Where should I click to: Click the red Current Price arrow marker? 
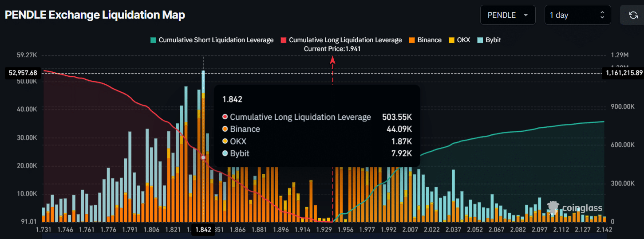[x=332, y=61]
